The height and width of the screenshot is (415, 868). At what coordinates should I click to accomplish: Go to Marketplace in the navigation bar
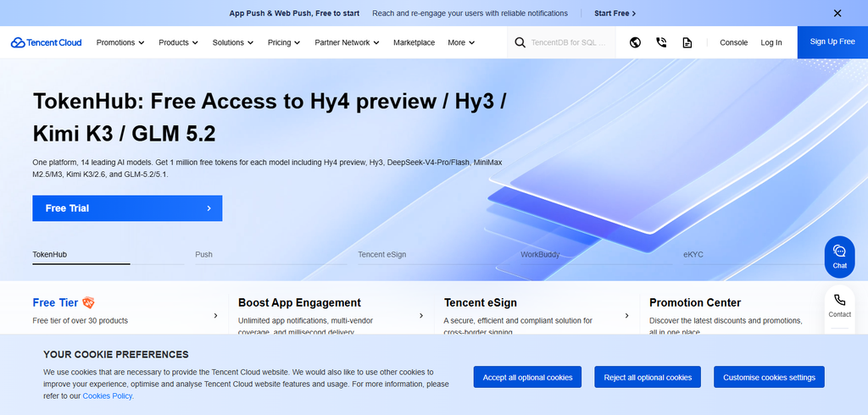tap(414, 42)
